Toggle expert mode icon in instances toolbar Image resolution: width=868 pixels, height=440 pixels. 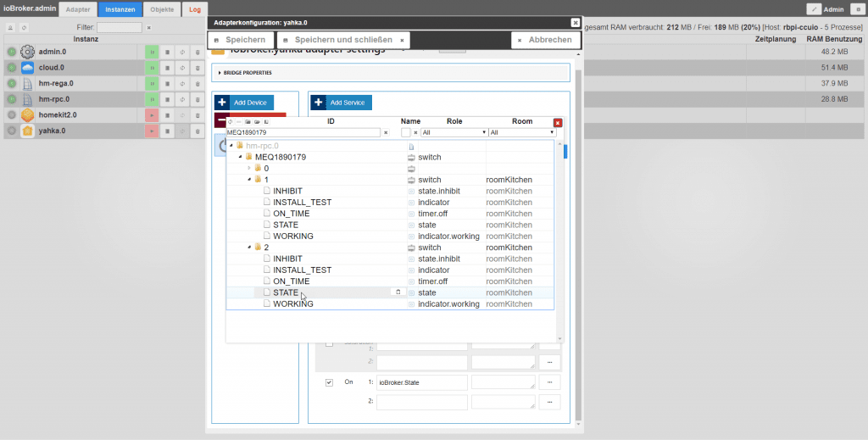(x=10, y=28)
